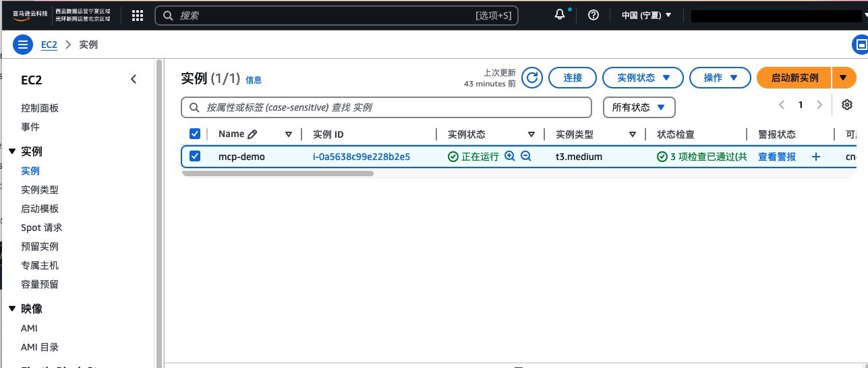Click the top 搜索 search field
Viewport: 868px width, 368px height.
pyautogui.click(x=337, y=15)
